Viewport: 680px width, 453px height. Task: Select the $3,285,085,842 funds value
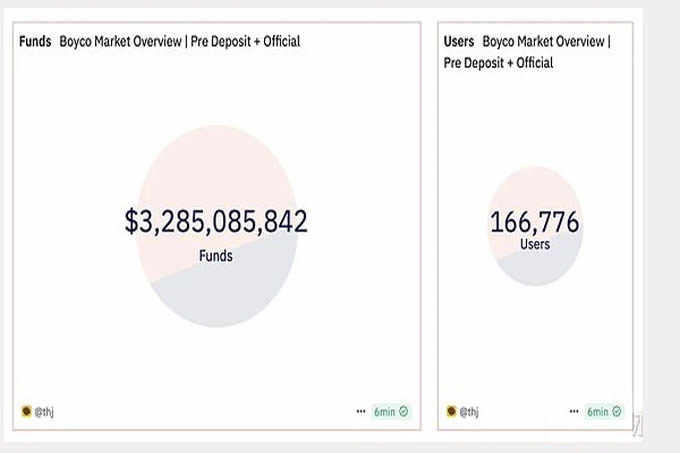216,221
